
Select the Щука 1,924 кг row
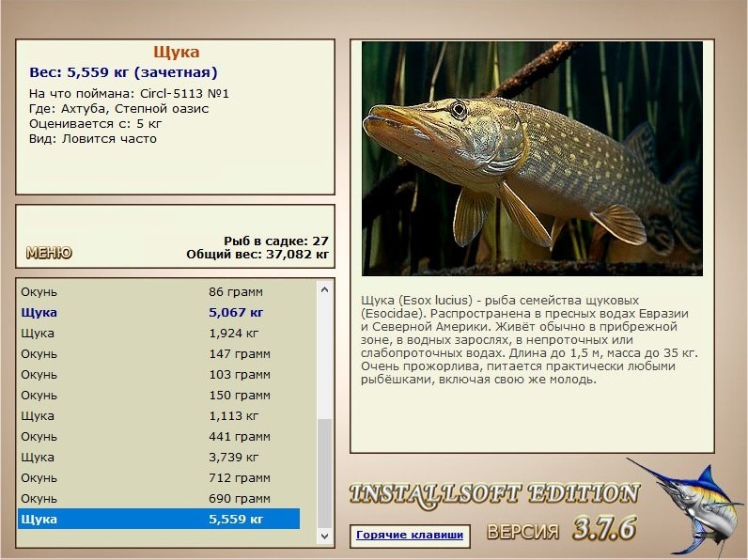click(x=159, y=333)
